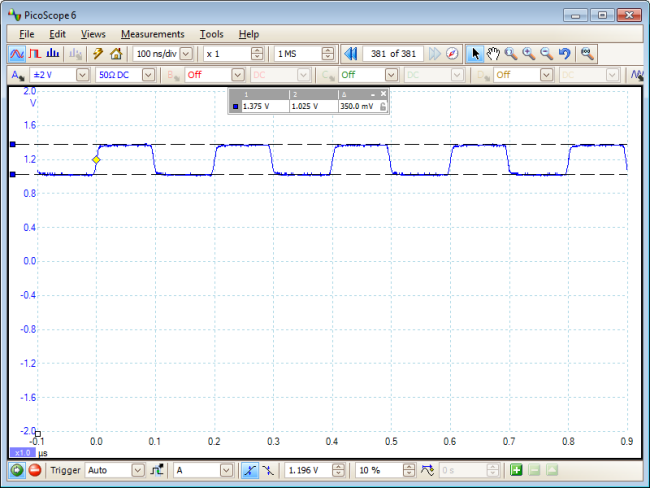Adjust the x 1 zoom factor spinner
Screen dimensions: 650x488
click(257, 54)
